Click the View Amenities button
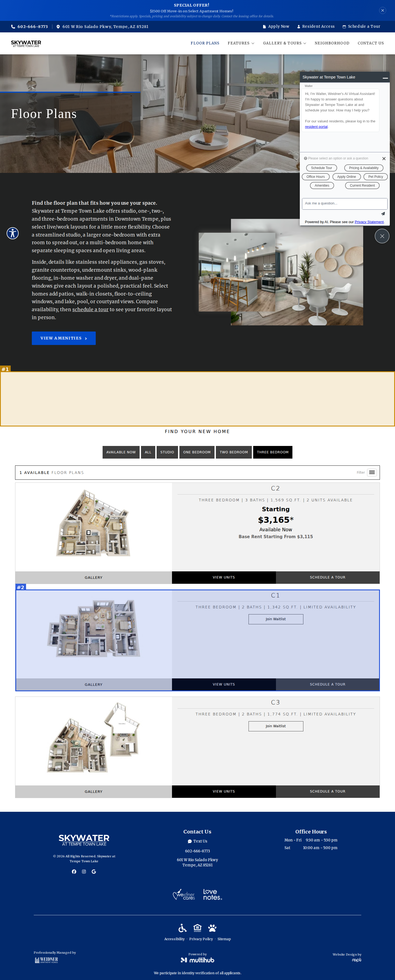The width and height of the screenshot is (395, 980). tap(63, 338)
